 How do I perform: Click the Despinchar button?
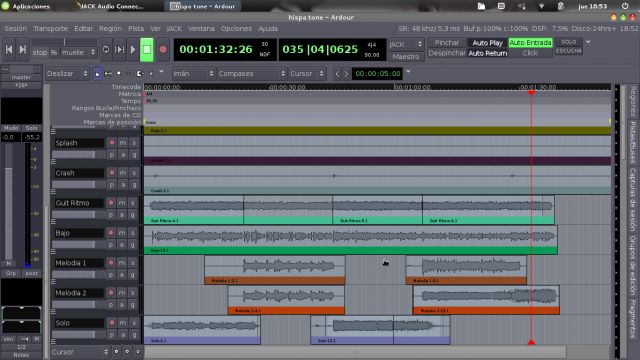[x=447, y=53]
